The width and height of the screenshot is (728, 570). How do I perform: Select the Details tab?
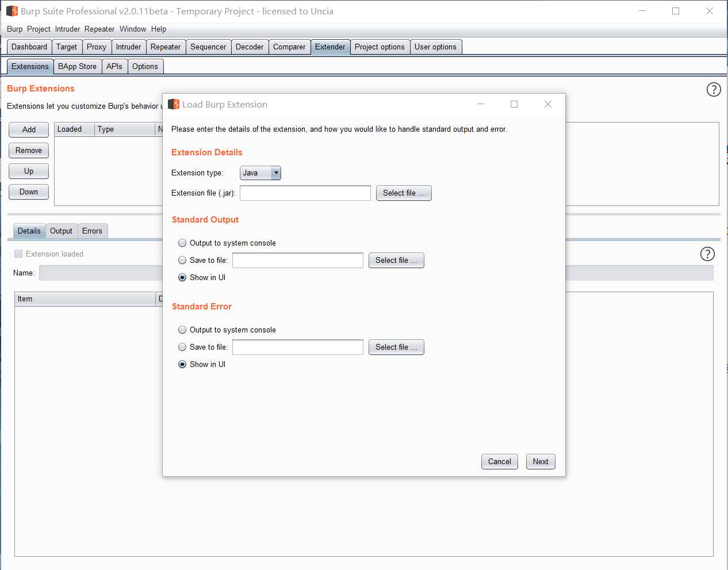click(29, 231)
